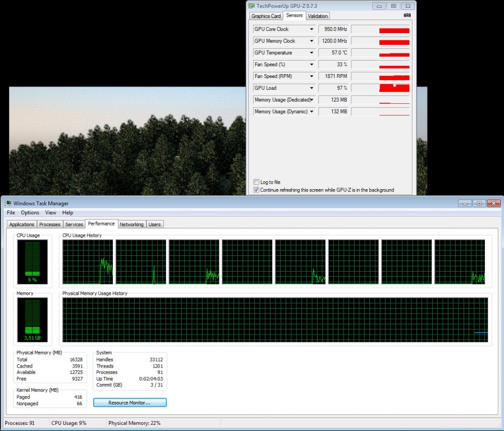504x431 pixels.
Task: Click the Cached 3591 memory row
Action: [50, 366]
